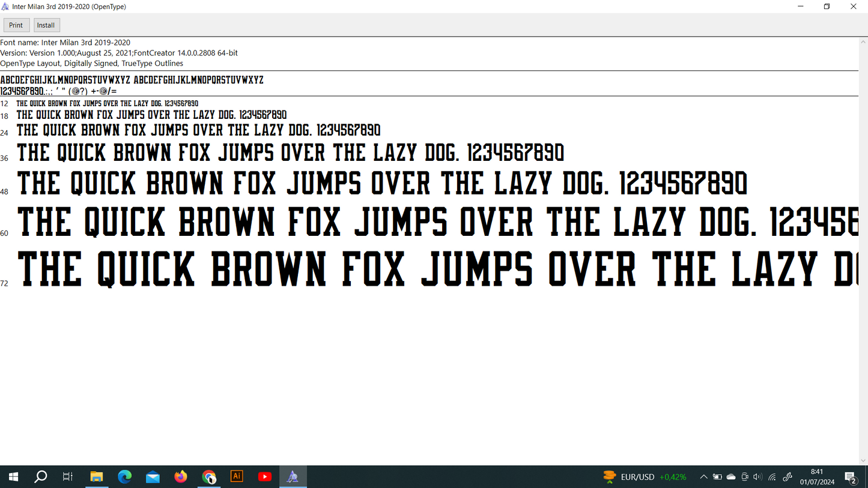The image size is (868, 488).
Task: Open YouTube app from the taskbar
Action: [264, 477]
